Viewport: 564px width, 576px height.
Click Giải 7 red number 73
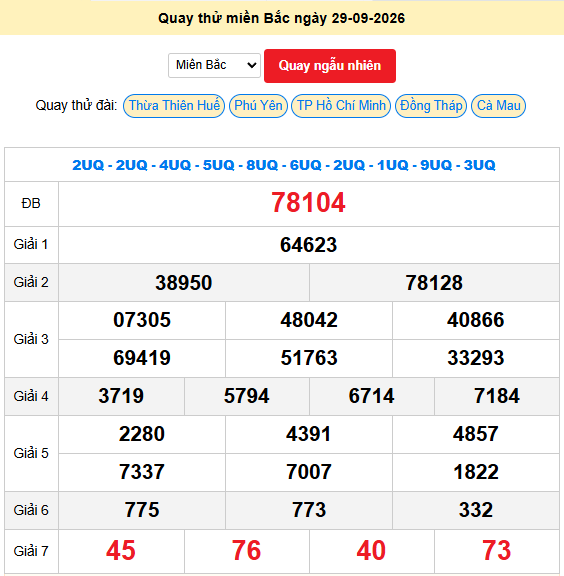(x=496, y=551)
